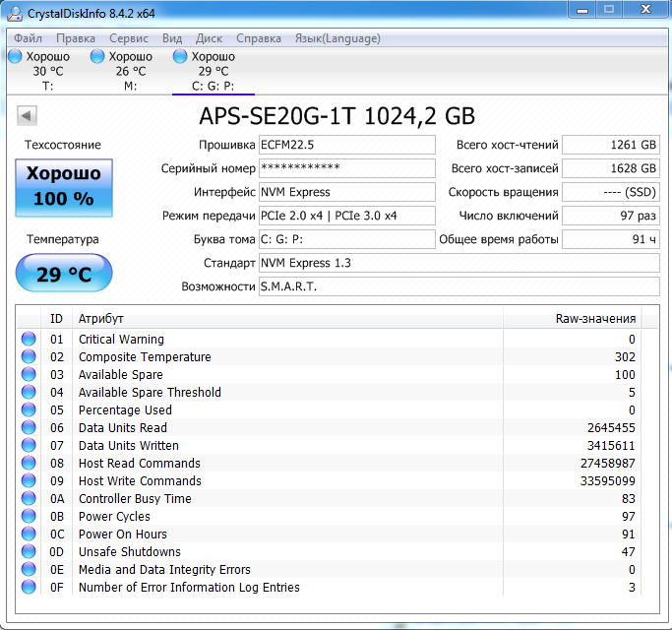672x630 pixels.
Task: Click the Прошивка field ECFM22.5
Action: tap(347, 145)
